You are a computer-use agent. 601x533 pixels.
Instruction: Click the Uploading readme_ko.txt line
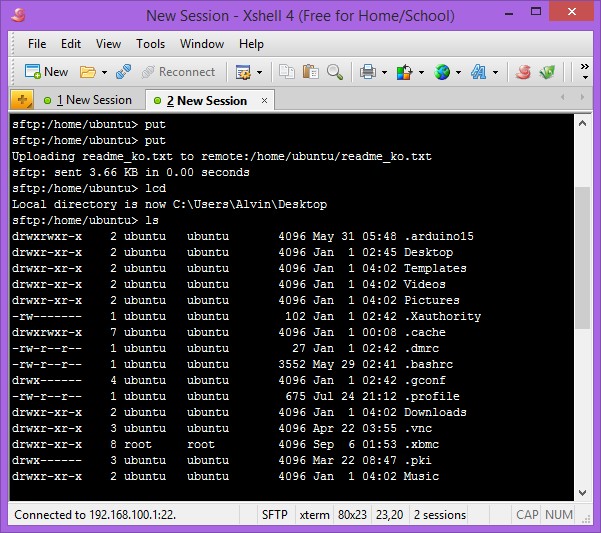pos(222,156)
